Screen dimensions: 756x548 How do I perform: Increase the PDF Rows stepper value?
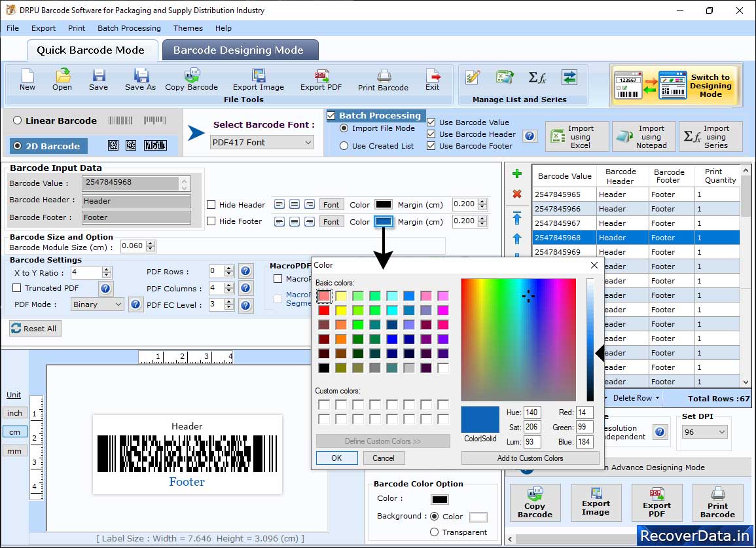[x=229, y=268]
